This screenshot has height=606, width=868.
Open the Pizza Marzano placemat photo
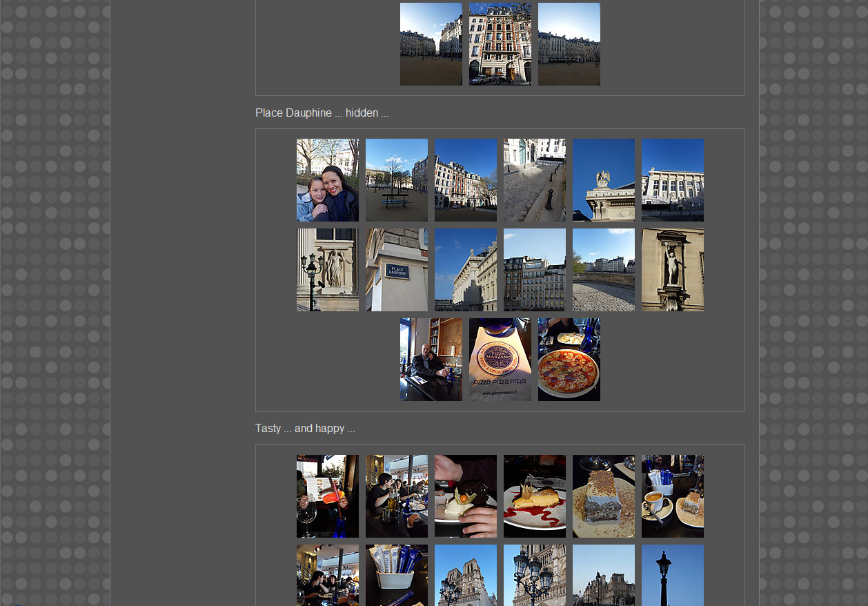[500, 360]
